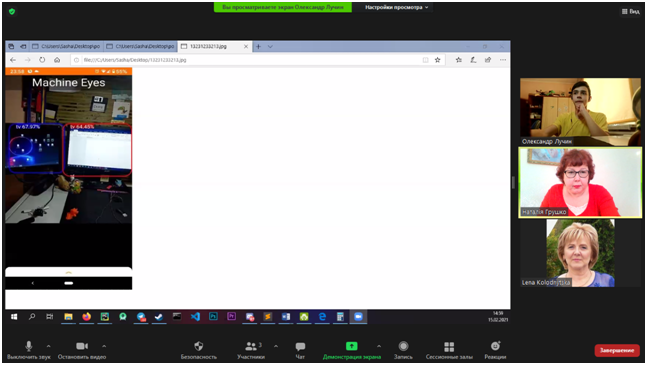Go back in the browser

pyautogui.click(x=13, y=60)
